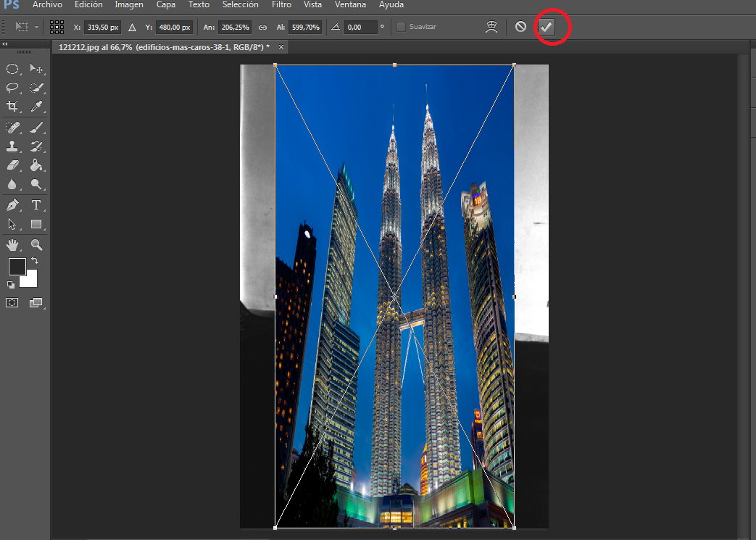Select the Hand tool
Screen dimensions: 756x540
pyautogui.click(x=12, y=245)
